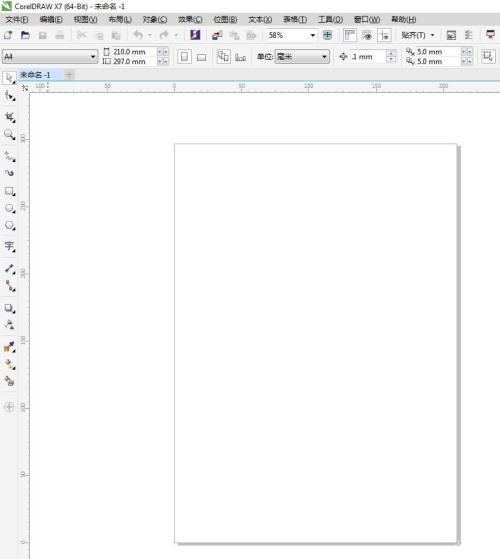Open the 文件(F) menu

(x=17, y=19)
